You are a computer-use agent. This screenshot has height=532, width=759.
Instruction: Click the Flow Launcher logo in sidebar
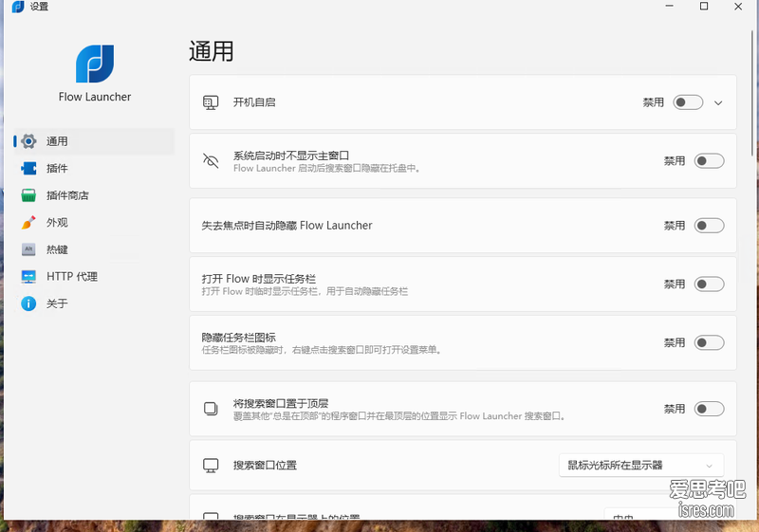pos(95,64)
